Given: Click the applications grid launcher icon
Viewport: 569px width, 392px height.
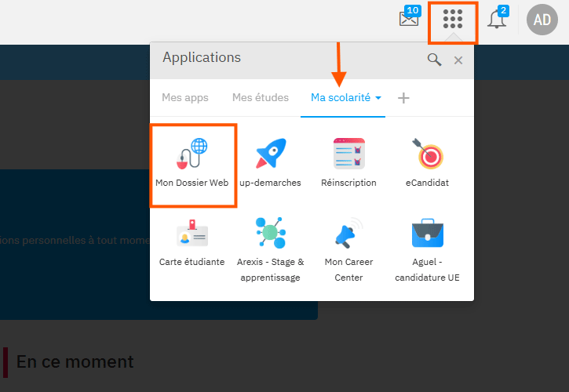Looking at the screenshot, I should click(x=453, y=20).
